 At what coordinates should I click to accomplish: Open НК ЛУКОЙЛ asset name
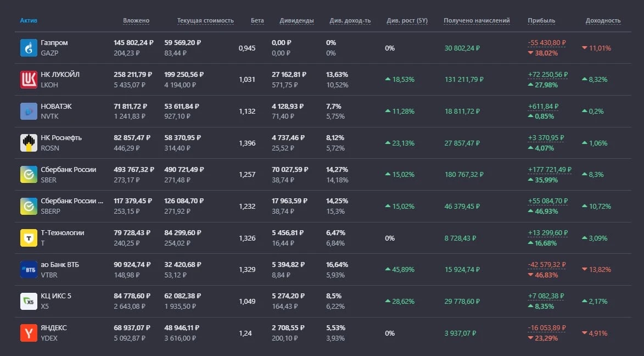60,74
